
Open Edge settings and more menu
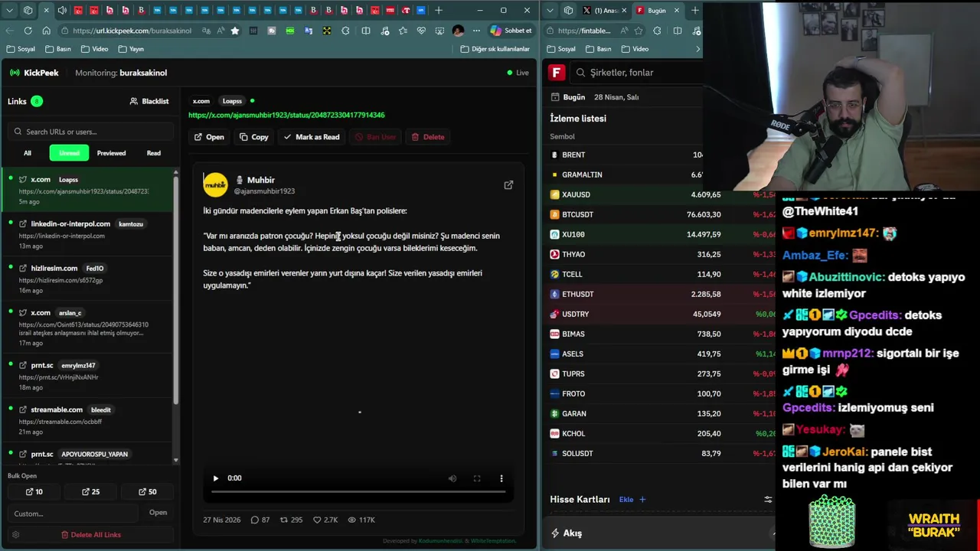tap(476, 31)
